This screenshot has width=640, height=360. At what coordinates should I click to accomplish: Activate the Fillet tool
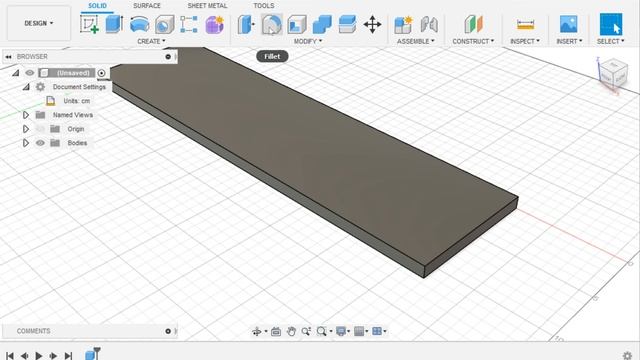tap(271, 24)
